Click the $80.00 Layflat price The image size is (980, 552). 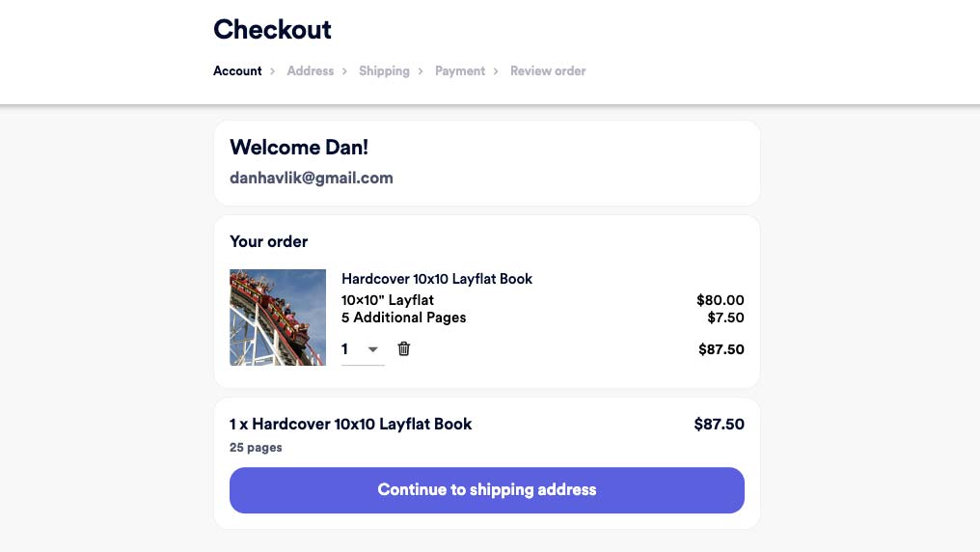(x=720, y=300)
